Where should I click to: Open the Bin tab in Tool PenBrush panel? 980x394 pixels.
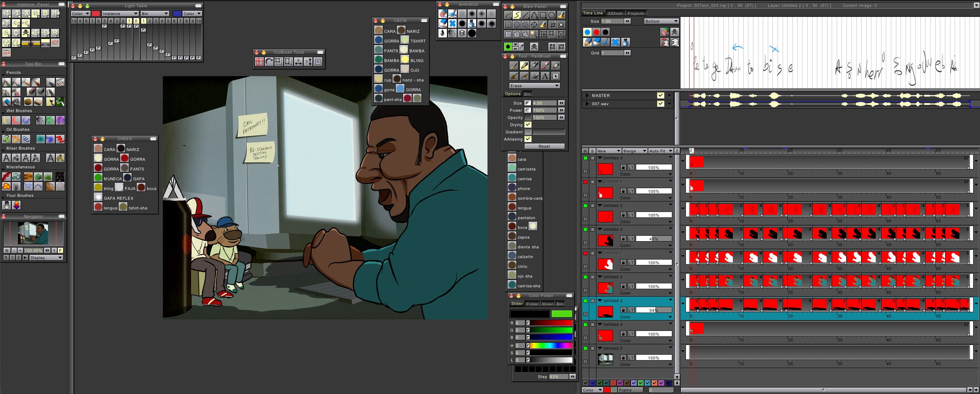pos(527,94)
